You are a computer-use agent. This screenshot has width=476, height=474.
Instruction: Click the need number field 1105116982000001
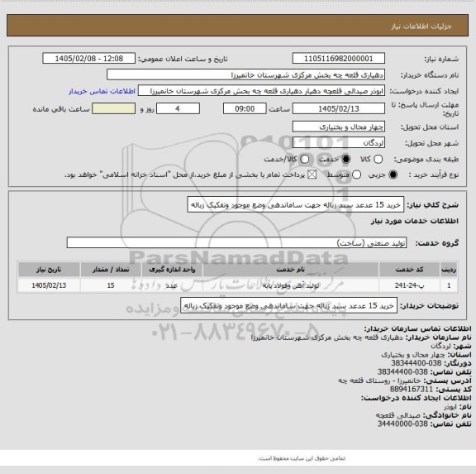pos(339,59)
